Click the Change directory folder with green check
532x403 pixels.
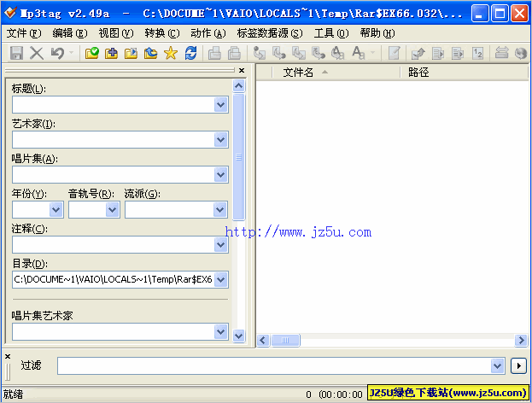point(91,53)
